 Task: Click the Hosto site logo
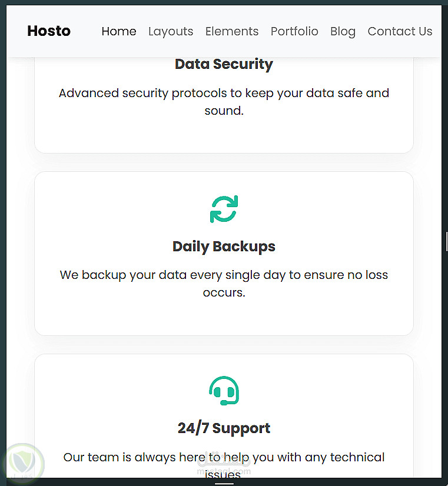point(49,31)
